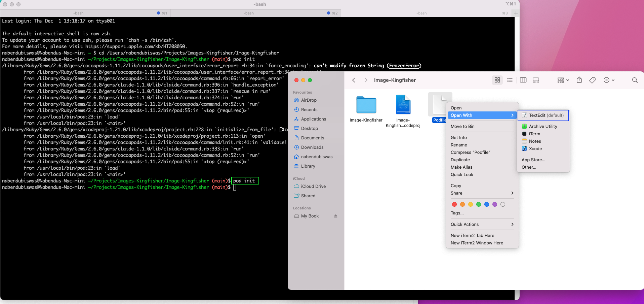This screenshot has width=644, height=304.
Task: Click the Finder search magnifier icon
Action: pos(635,80)
